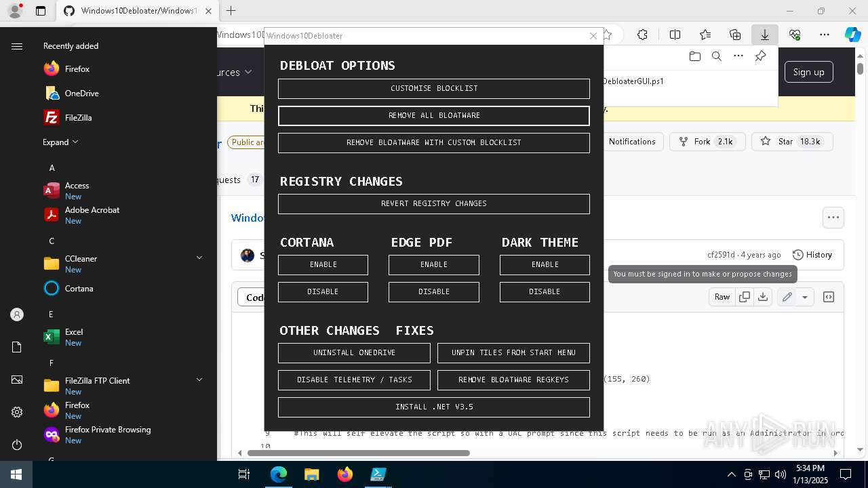
Task: Click the Power icon in Start sidebar
Action: coord(17,445)
